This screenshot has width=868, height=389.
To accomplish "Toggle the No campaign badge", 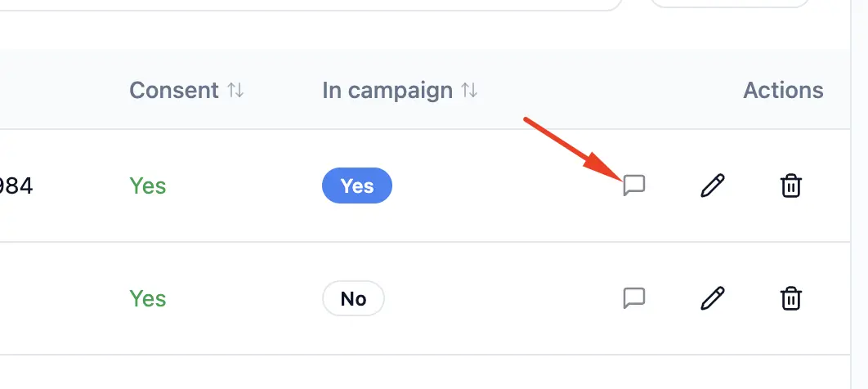I will pyautogui.click(x=353, y=298).
